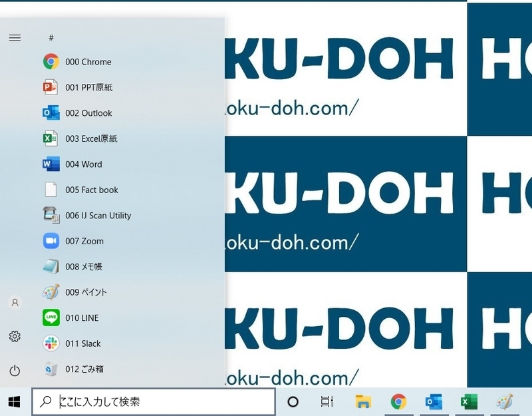Select the "000 Chrome" text label
532x416 pixels.
(88, 62)
